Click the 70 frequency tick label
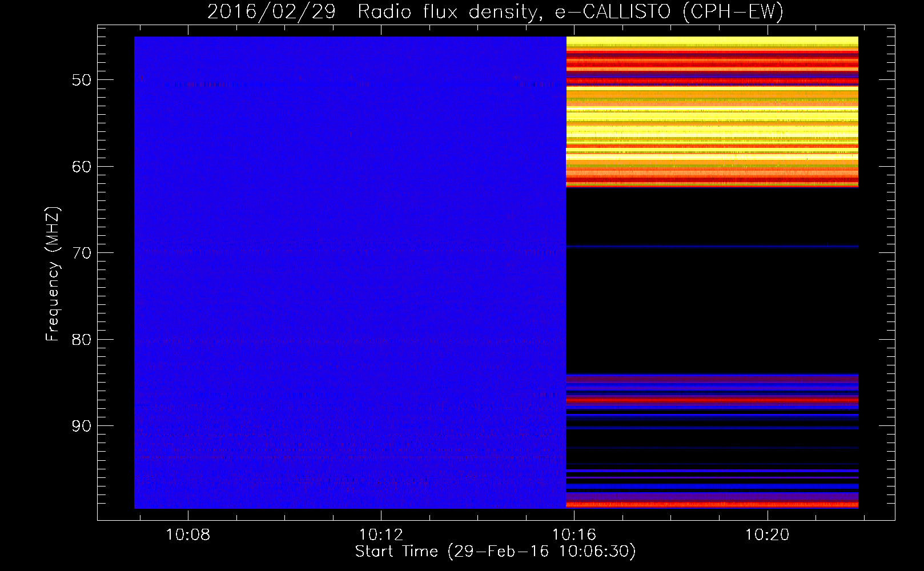 (x=82, y=253)
